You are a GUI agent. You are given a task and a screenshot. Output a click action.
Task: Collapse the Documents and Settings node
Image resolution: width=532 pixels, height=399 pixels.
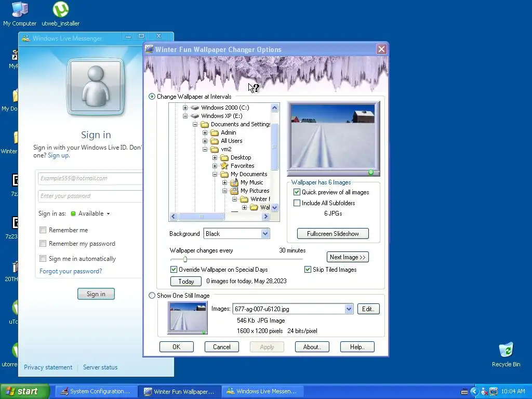(195, 124)
